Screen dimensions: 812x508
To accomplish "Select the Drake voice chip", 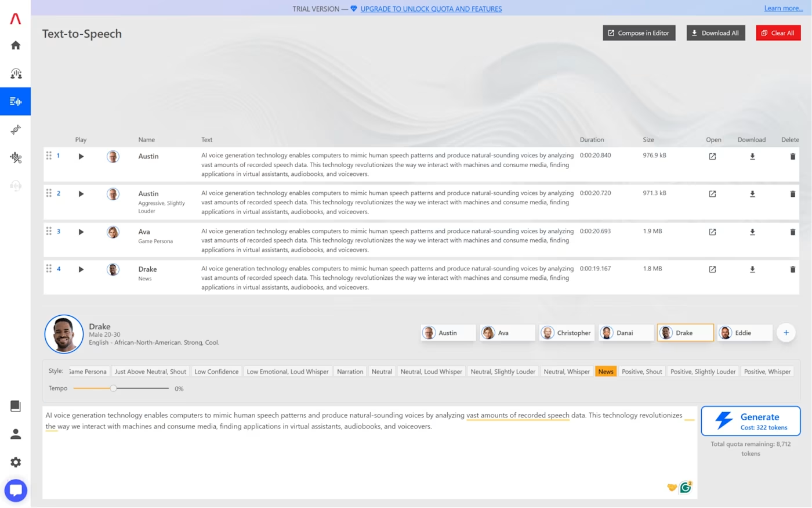I will (686, 333).
